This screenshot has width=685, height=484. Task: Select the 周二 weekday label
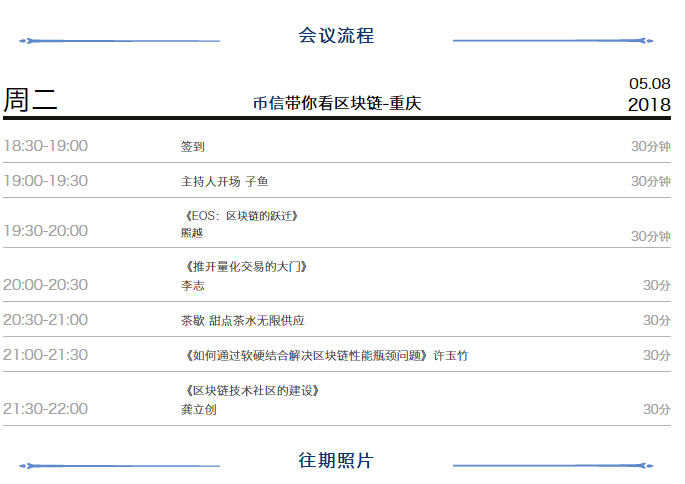point(30,100)
